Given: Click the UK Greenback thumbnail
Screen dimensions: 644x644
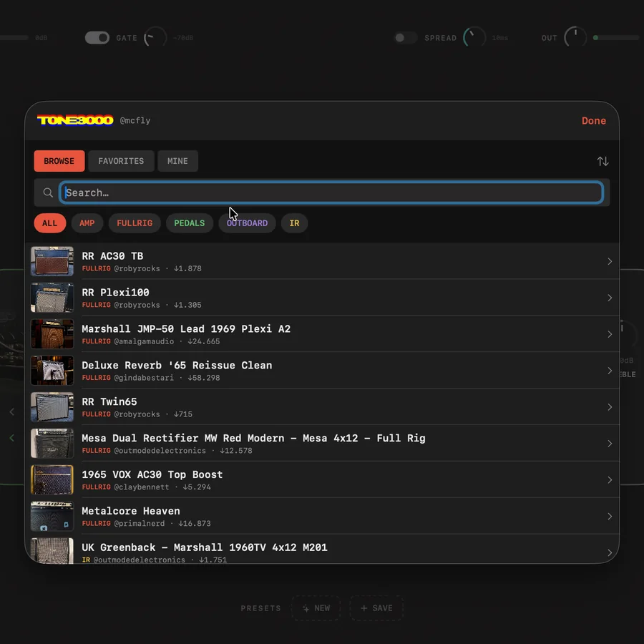Looking at the screenshot, I should point(52,551).
